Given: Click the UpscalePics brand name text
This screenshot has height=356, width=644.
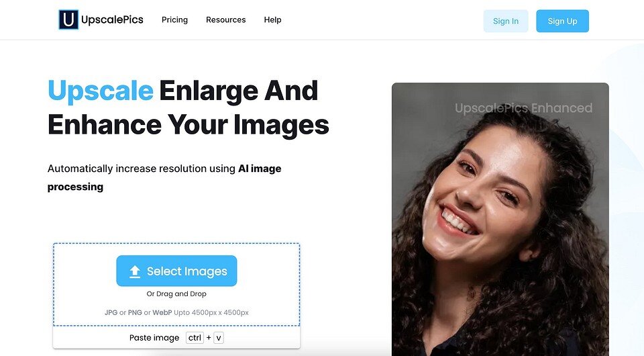Looking at the screenshot, I should point(112,19).
